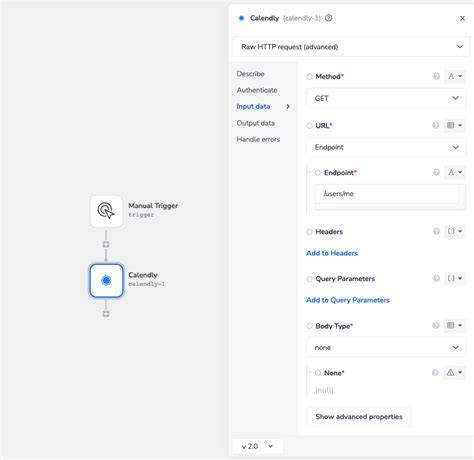
Task: Click Add to Headers link
Action: 332,253
